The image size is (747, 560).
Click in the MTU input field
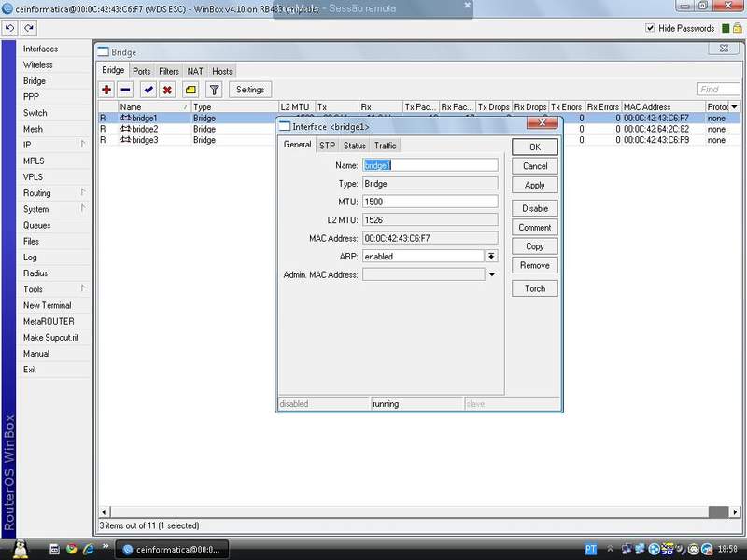coord(430,202)
